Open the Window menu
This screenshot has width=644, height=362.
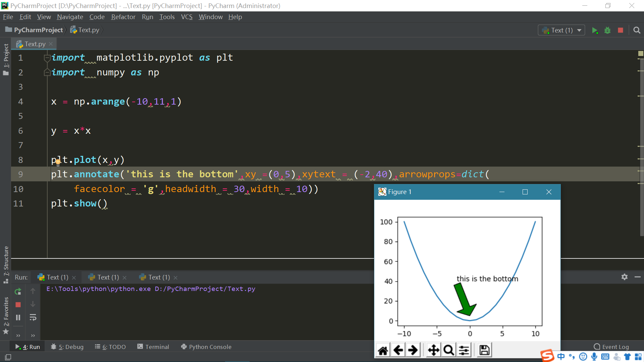click(210, 17)
